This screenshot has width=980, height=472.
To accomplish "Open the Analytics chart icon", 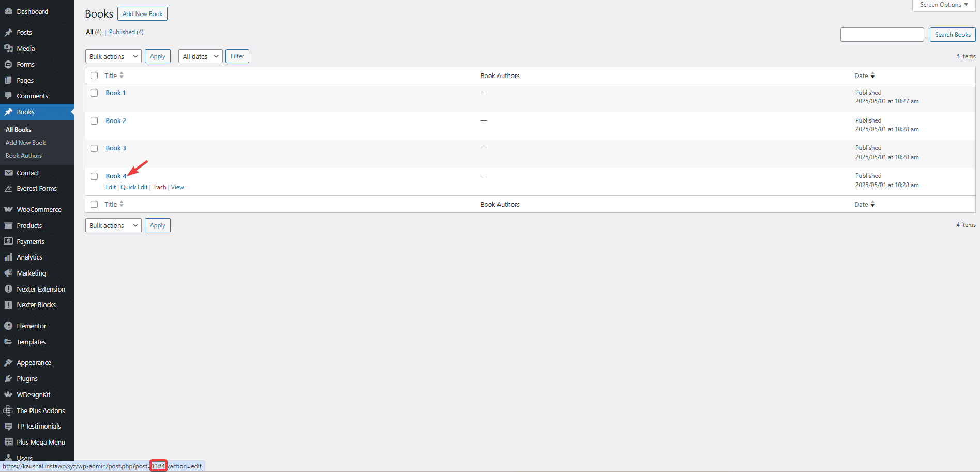I will tap(9, 257).
